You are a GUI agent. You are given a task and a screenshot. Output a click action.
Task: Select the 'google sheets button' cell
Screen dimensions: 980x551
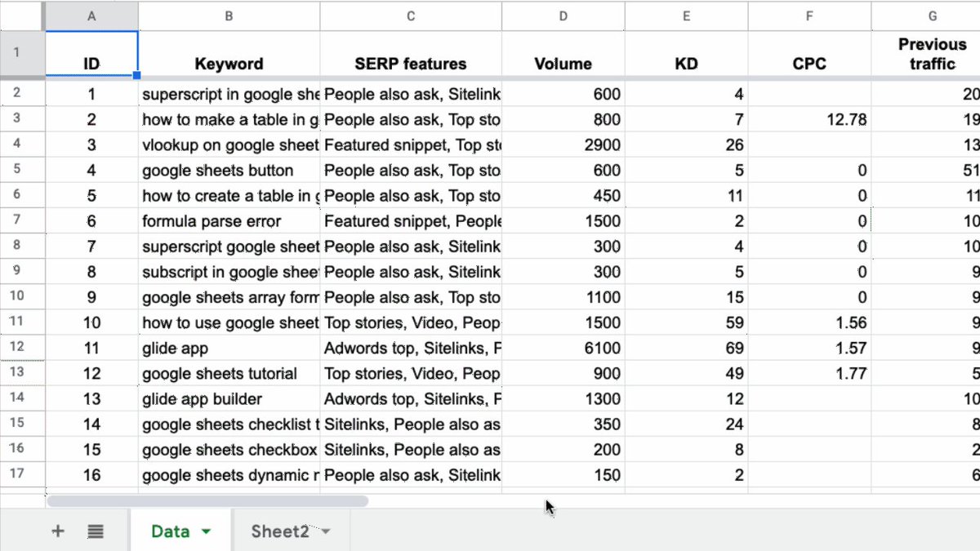click(229, 171)
